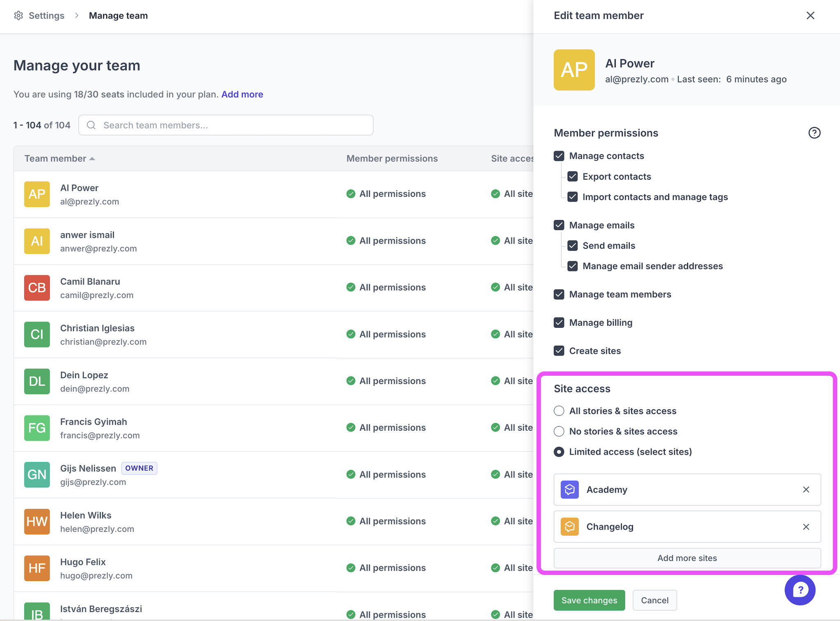Close the Edit team member panel
Screen dimensions: 840x621
pos(810,16)
